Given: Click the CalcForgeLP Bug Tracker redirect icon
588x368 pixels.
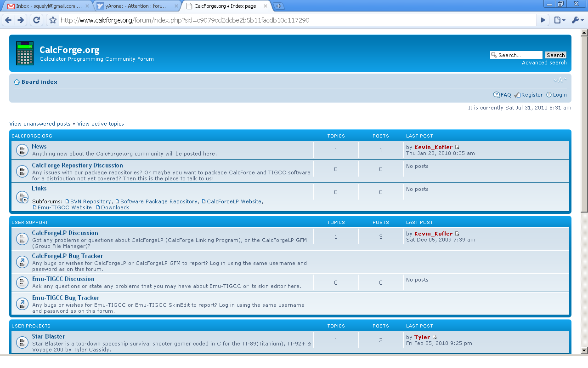Looking at the screenshot, I should (x=22, y=262).
